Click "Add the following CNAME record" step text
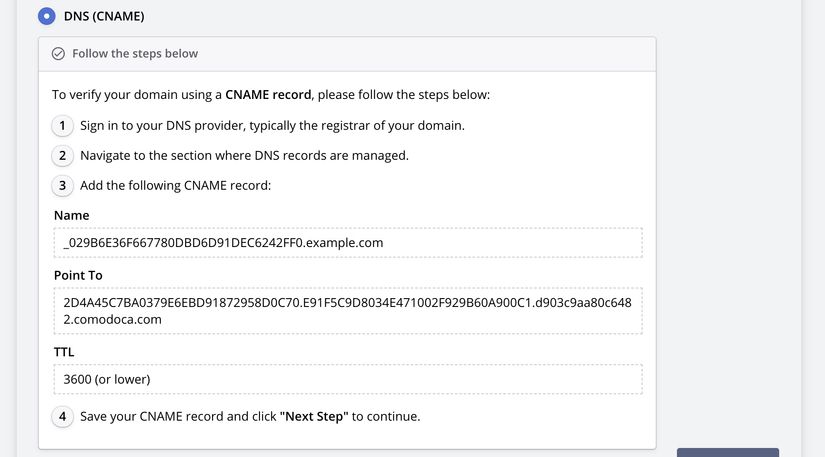The image size is (825, 457). click(175, 186)
